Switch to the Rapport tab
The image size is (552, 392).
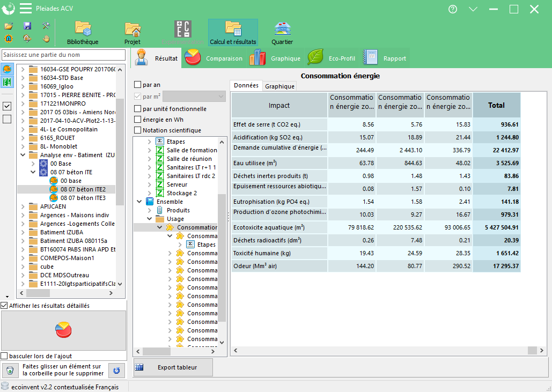point(385,58)
